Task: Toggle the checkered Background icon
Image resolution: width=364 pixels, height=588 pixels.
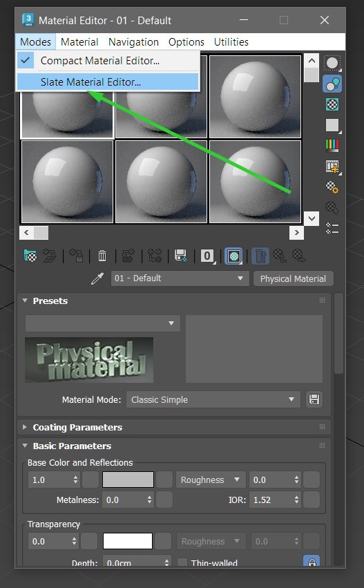Action: [332, 104]
